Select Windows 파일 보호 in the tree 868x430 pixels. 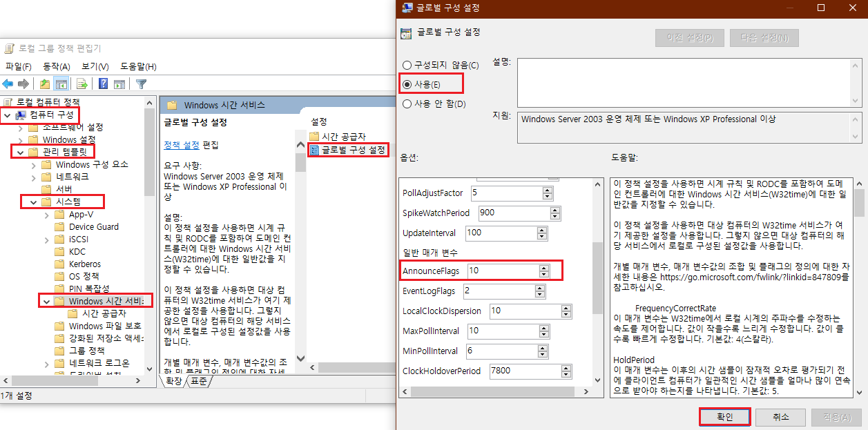(105, 326)
